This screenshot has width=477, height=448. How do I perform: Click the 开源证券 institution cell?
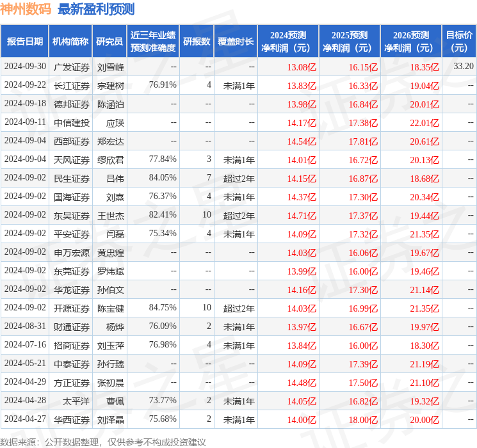click(x=72, y=308)
